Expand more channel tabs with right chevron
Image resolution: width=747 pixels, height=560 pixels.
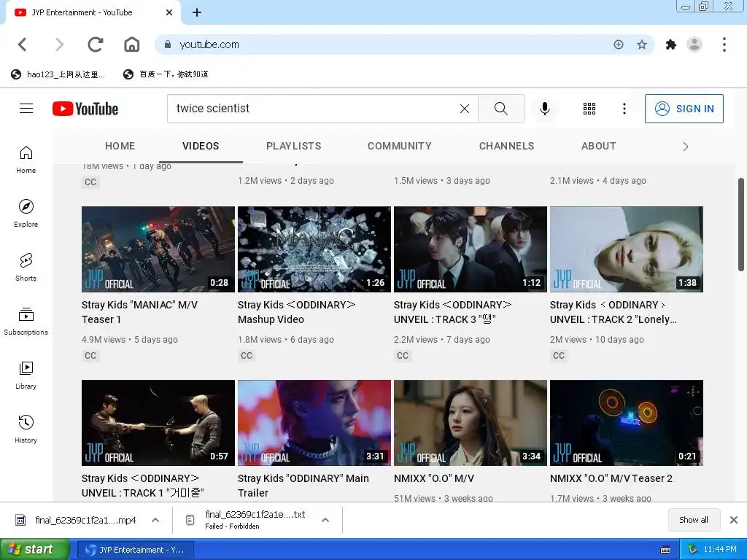[x=686, y=147]
